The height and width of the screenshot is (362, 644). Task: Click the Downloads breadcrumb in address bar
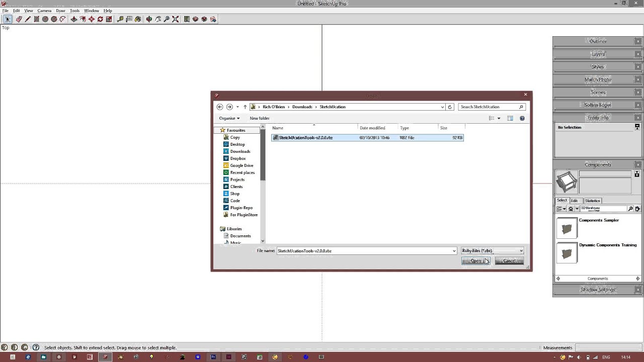pyautogui.click(x=302, y=107)
